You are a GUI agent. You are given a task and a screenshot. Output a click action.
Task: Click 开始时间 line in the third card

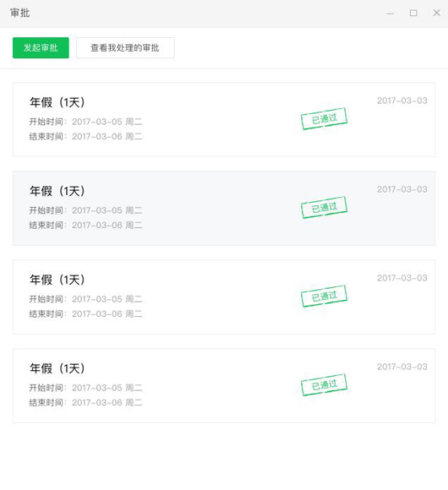[85, 299]
